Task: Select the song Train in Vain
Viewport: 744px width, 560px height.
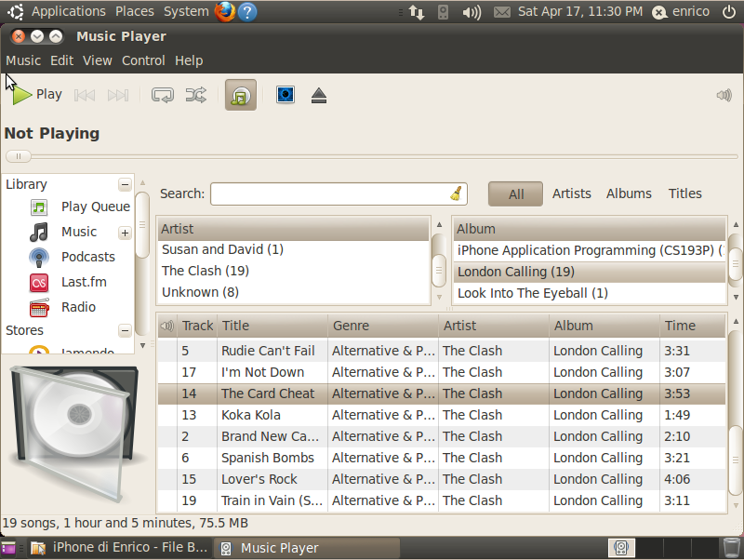Action: [442, 500]
